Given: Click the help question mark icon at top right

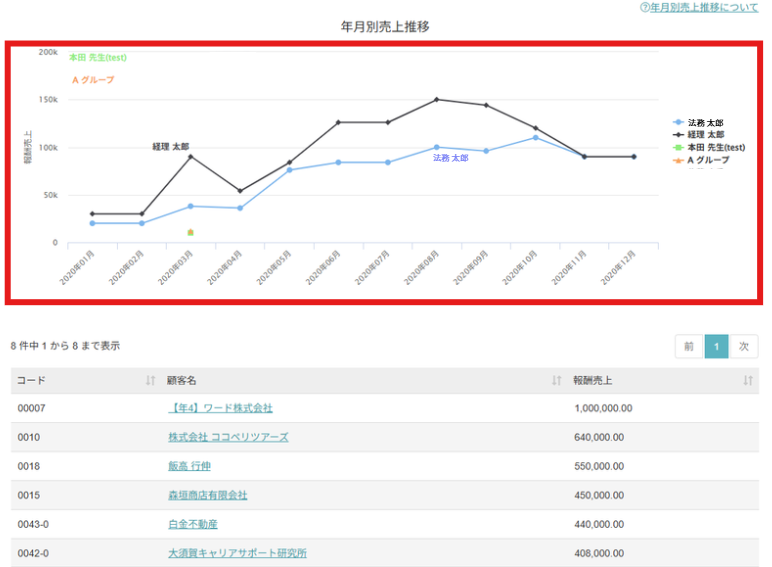Looking at the screenshot, I should pyautogui.click(x=645, y=8).
